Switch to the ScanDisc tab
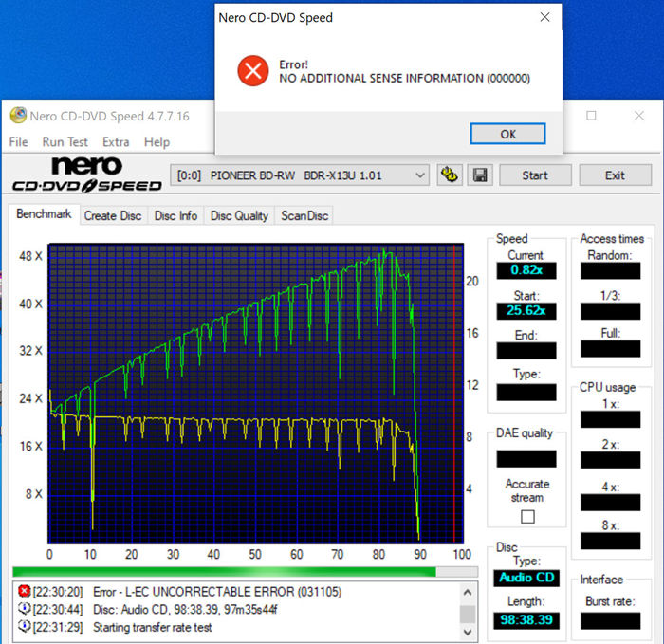664x644 pixels. point(304,215)
